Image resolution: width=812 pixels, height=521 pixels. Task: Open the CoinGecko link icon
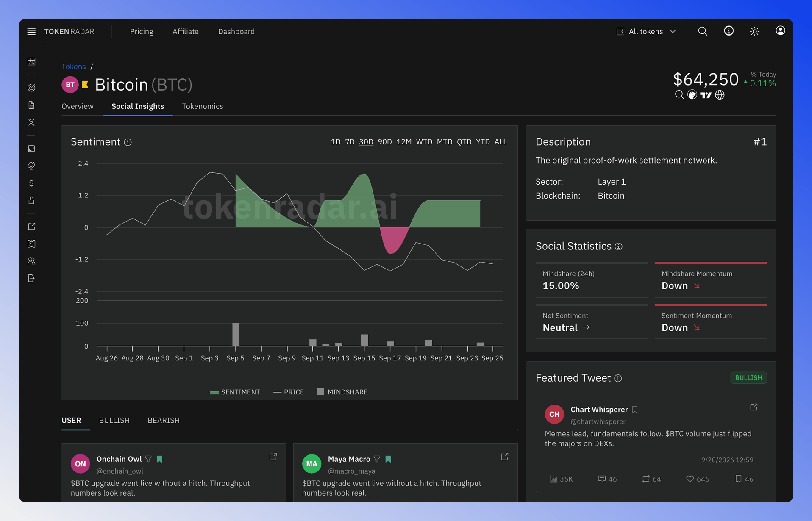click(692, 95)
